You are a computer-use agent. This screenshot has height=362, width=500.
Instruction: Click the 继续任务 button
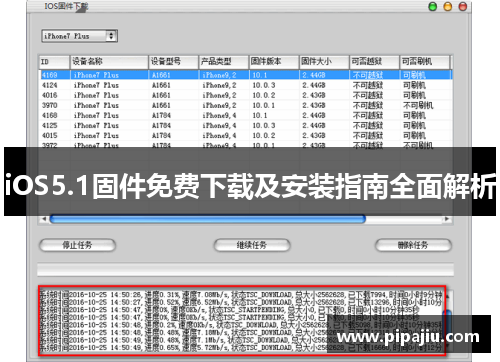(252, 245)
